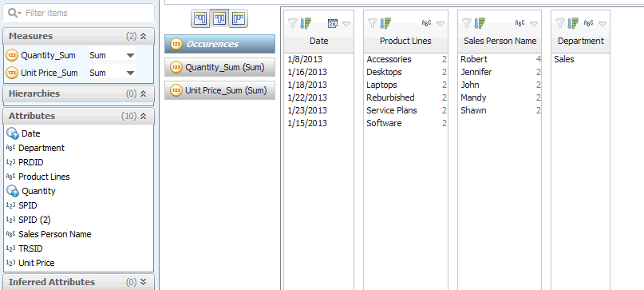Click the Filter items input field
This screenshot has width=644, height=290.
(x=78, y=13)
